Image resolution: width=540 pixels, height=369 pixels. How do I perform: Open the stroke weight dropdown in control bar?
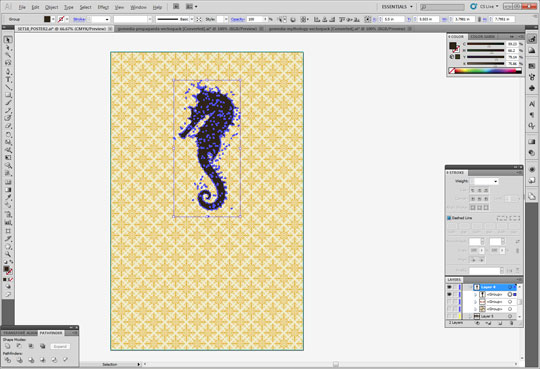coord(107,19)
